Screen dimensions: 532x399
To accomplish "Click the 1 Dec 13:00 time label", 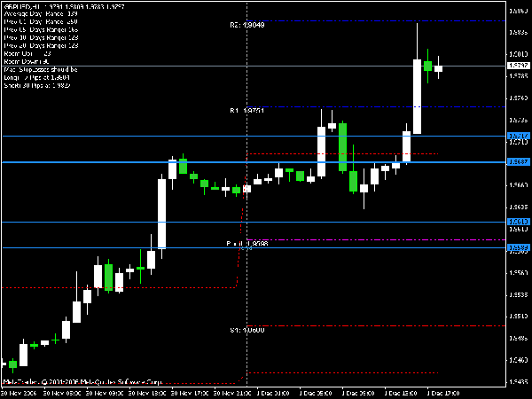I will tap(401, 393).
